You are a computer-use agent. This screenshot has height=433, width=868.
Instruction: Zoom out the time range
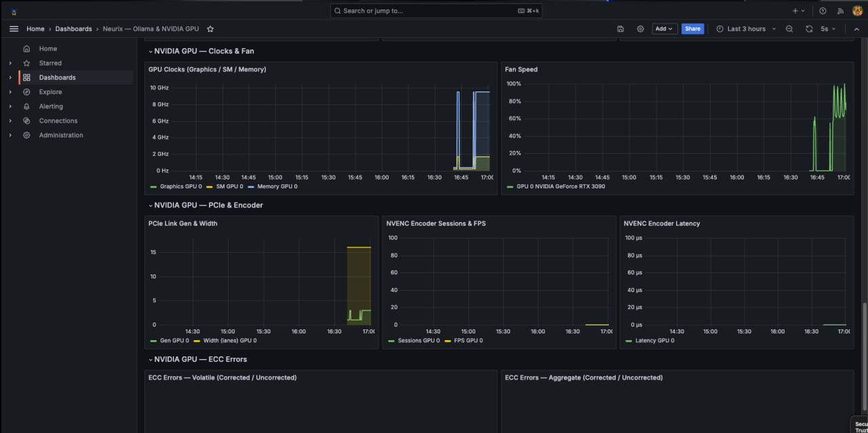tap(789, 29)
